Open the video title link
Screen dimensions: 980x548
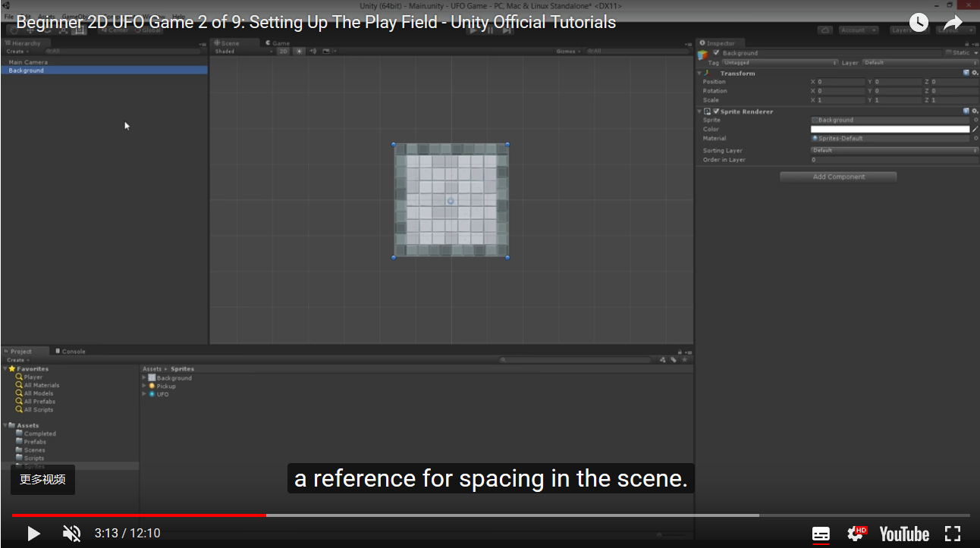[316, 23]
